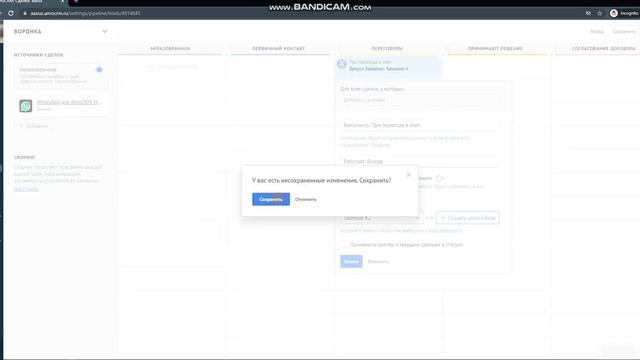
Task: Select the ПЕРВИЧНЫЙ КОНТАКТ stage header
Action: (x=278, y=49)
